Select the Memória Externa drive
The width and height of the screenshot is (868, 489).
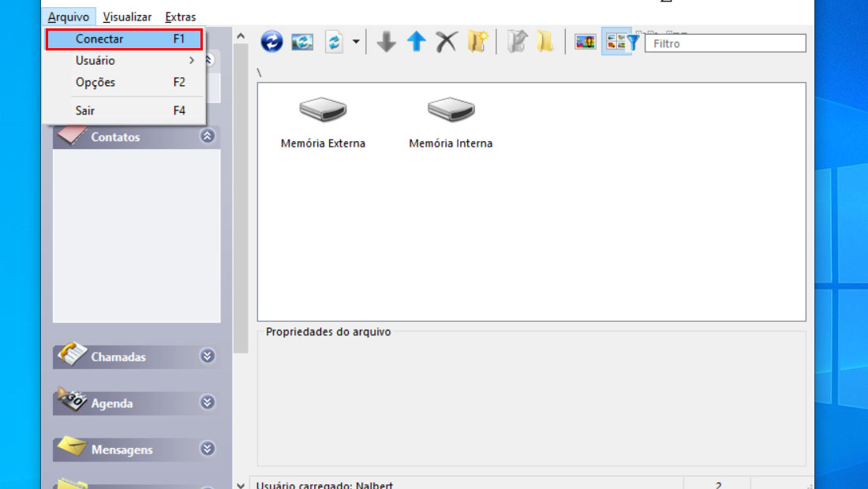(323, 123)
